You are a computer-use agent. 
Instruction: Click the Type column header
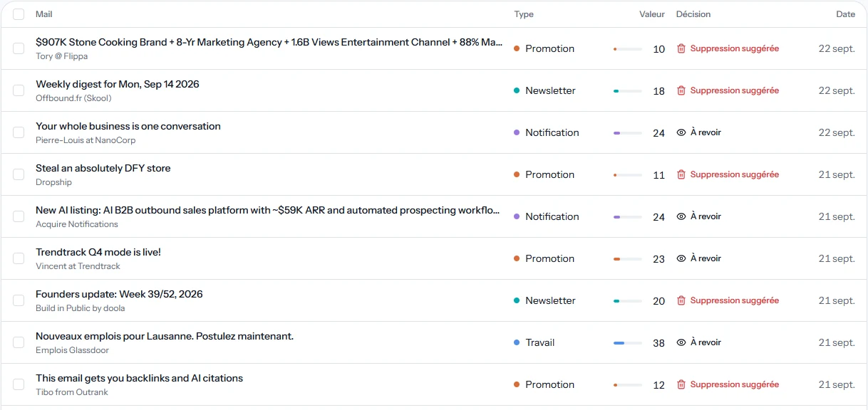point(524,14)
